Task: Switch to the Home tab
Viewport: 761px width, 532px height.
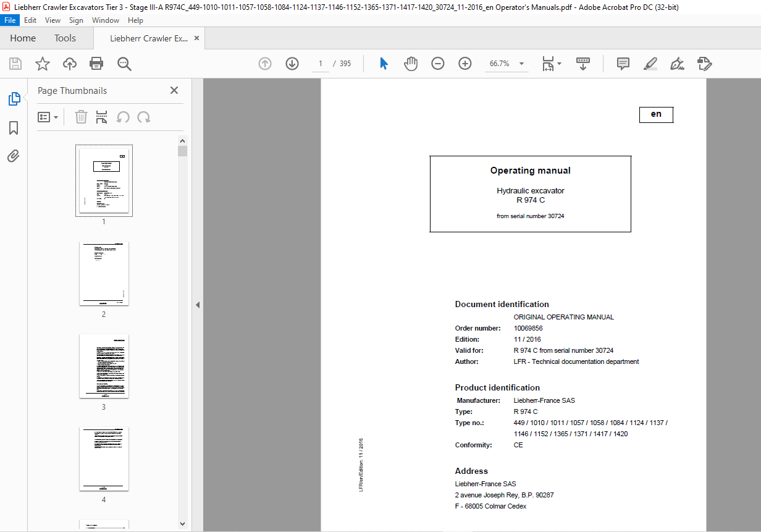Action: [x=23, y=38]
